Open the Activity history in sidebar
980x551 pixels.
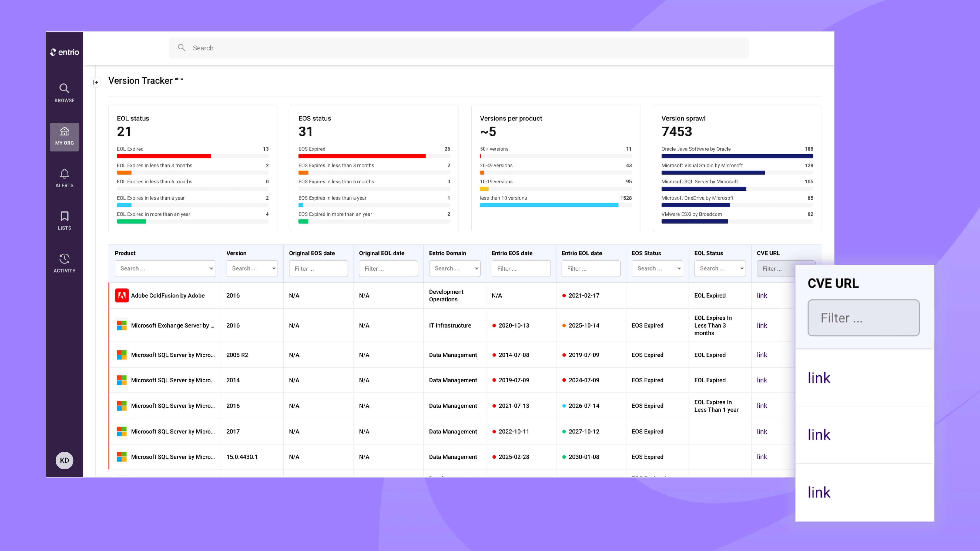pyautogui.click(x=64, y=263)
